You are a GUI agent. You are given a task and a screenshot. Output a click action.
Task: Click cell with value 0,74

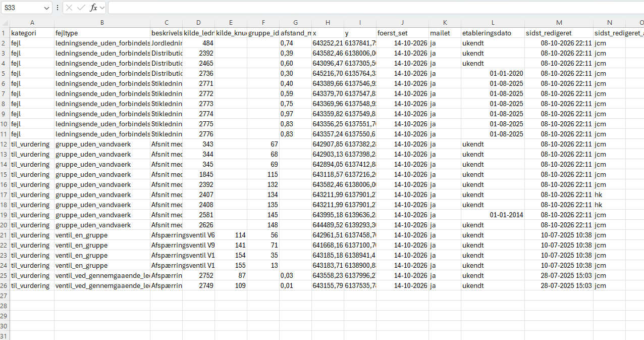click(x=295, y=43)
